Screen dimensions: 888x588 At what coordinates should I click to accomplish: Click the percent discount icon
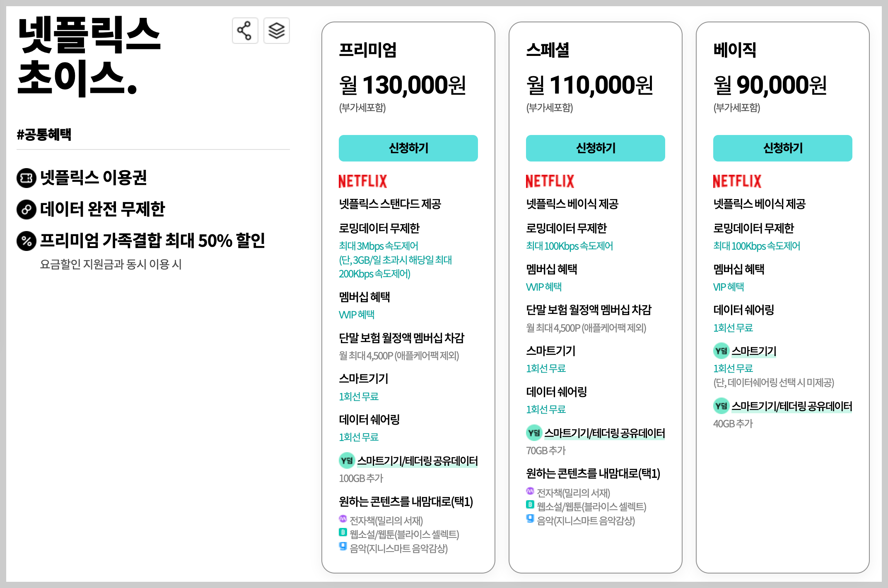point(26,241)
